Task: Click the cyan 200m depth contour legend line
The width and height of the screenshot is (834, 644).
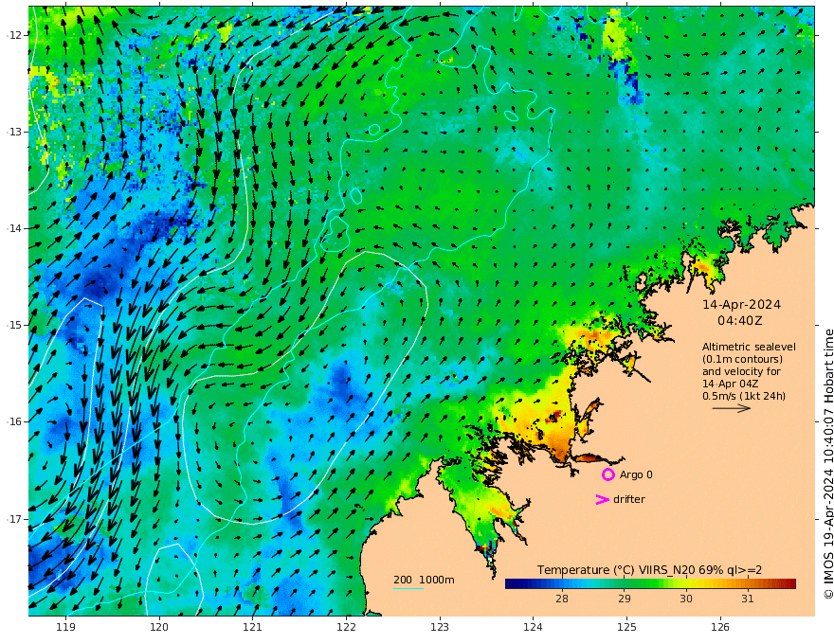Action: click(408, 588)
